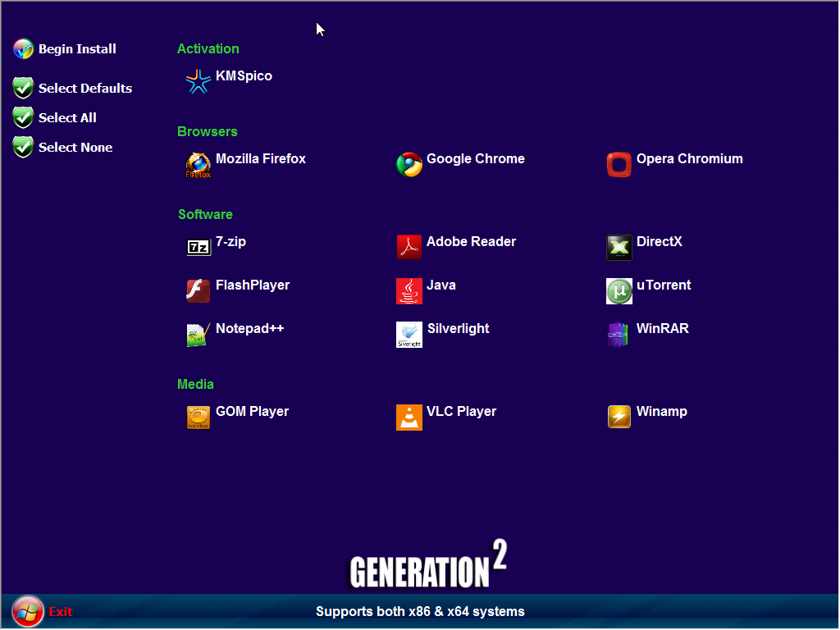Click 'Supports both x86 & x64 systems' text
The image size is (840, 630).
420,611
